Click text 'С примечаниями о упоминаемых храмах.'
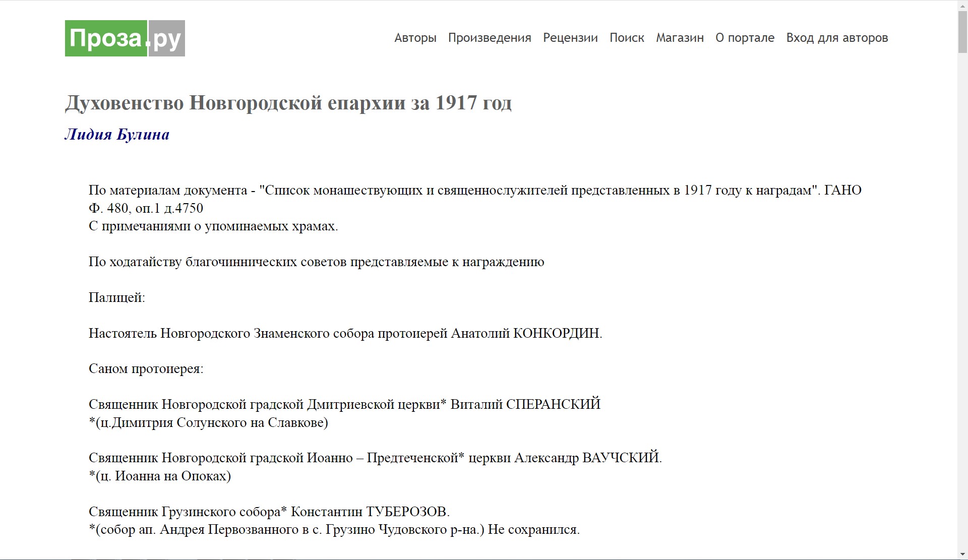968x560 pixels. point(213,226)
